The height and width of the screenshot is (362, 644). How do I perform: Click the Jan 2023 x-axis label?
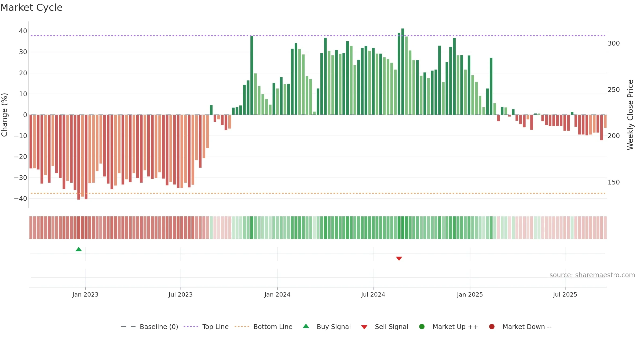pos(85,295)
